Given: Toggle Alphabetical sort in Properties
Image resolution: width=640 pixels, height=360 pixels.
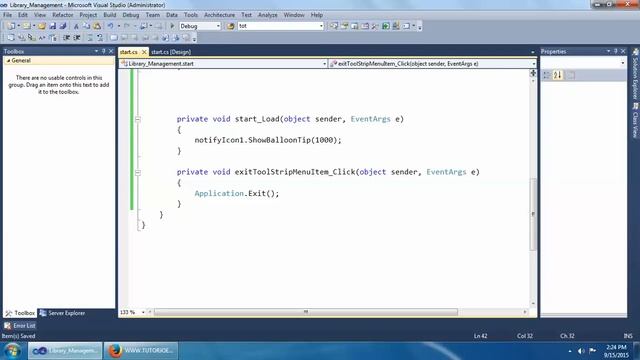Looking at the screenshot, I should [558, 75].
